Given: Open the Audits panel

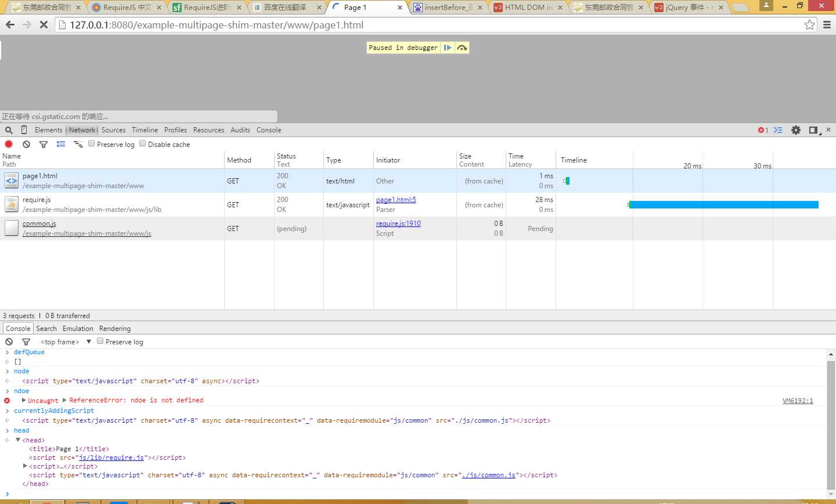Looking at the screenshot, I should pos(240,130).
